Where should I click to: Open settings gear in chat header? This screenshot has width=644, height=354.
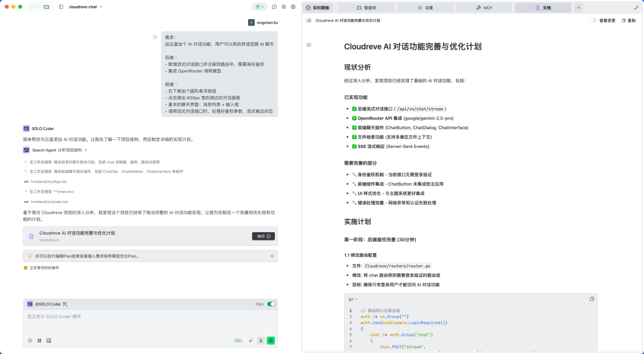coord(284,7)
